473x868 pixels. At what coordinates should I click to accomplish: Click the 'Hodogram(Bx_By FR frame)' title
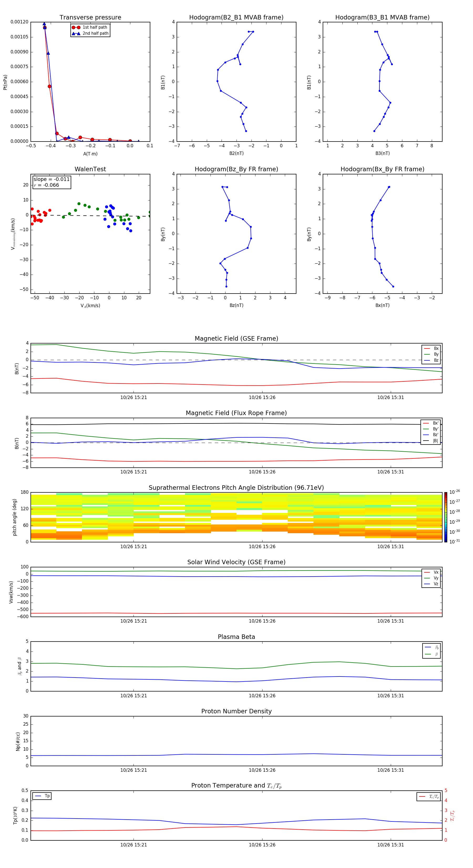382,169
